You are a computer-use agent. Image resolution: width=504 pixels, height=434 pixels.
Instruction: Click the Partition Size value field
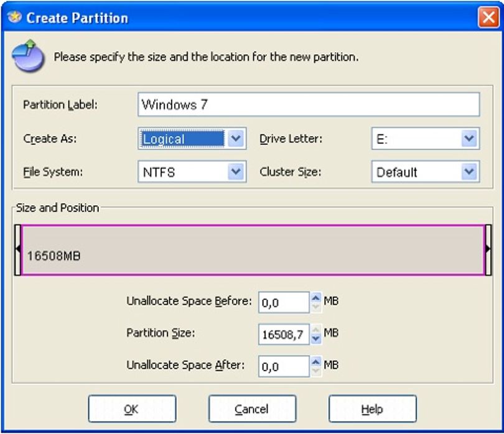284,334
